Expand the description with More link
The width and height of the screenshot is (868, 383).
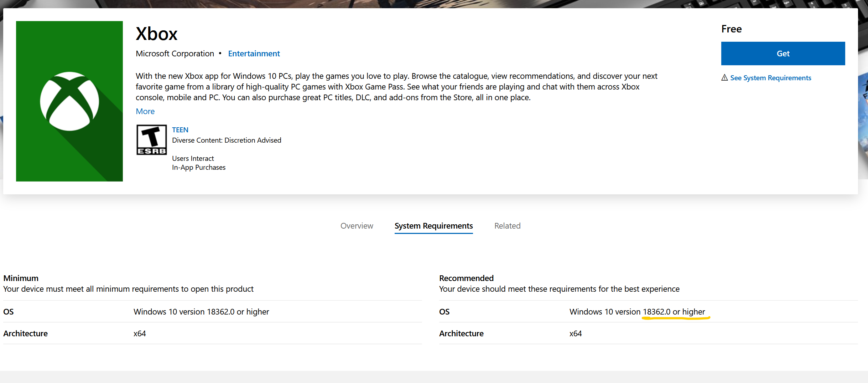145,111
